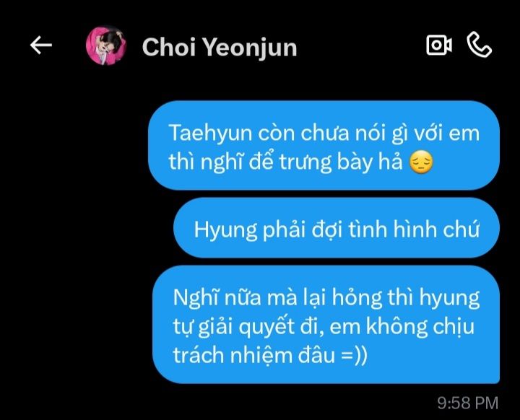Select the "Hyung phải đợi tình hình chứ" message

coord(337,228)
